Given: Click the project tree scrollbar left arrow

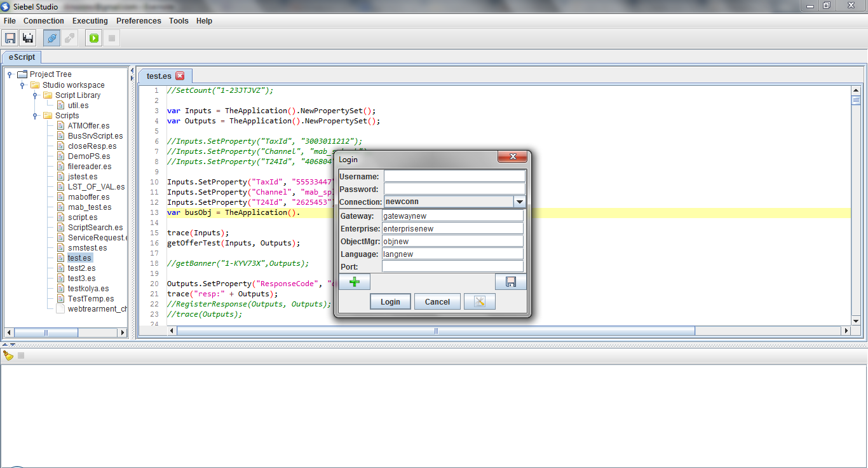Looking at the screenshot, I should pyautogui.click(x=9, y=333).
